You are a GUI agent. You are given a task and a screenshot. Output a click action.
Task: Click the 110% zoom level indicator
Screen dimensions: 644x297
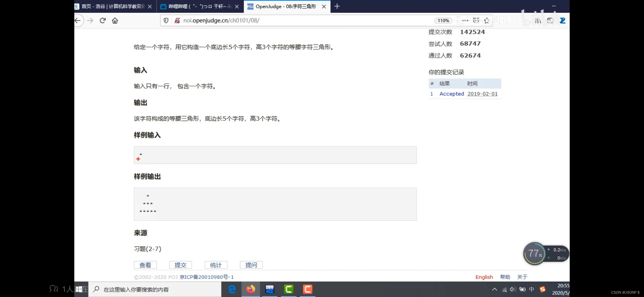click(443, 20)
